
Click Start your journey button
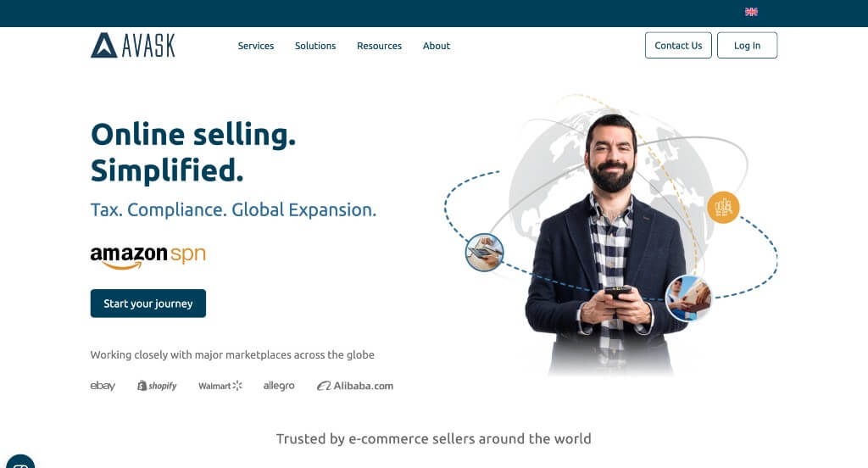tap(147, 304)
